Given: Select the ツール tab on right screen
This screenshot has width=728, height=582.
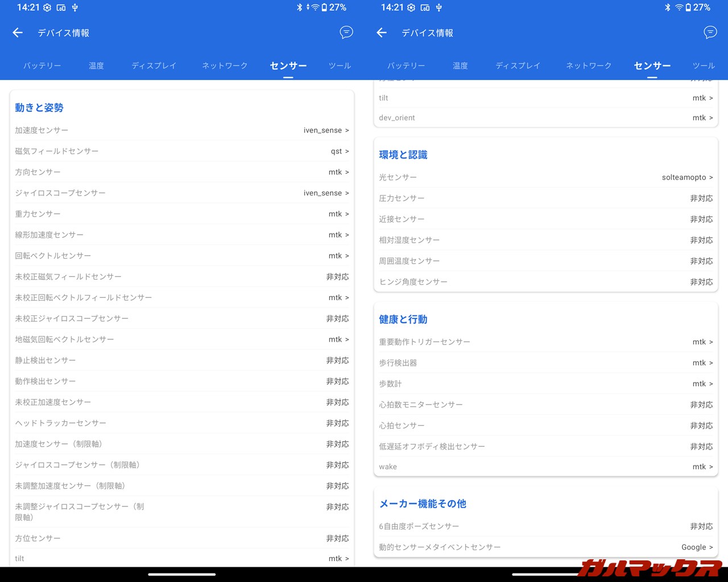Looking at the screenshot, I should pyautogui.click(x=704, y=65).
